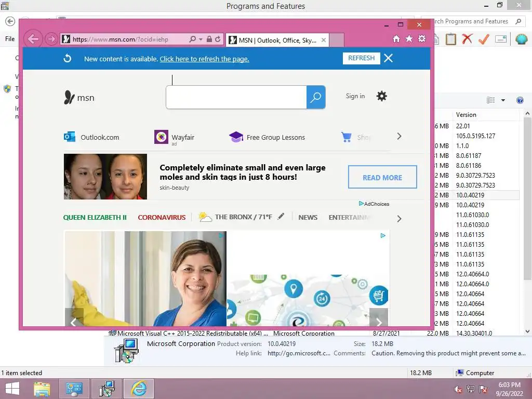
Task: Select QUEEN ELIZABETH II topic
Action: tap(95, 218)
